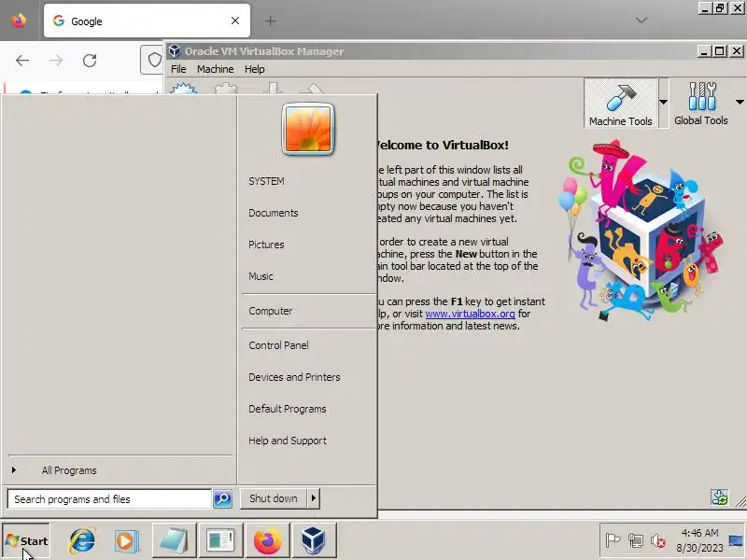Image resolution: width=747 pixels, height=560 pixels.
Task: Click the shield icon in Firefox address bar
Action: point(154,60)
